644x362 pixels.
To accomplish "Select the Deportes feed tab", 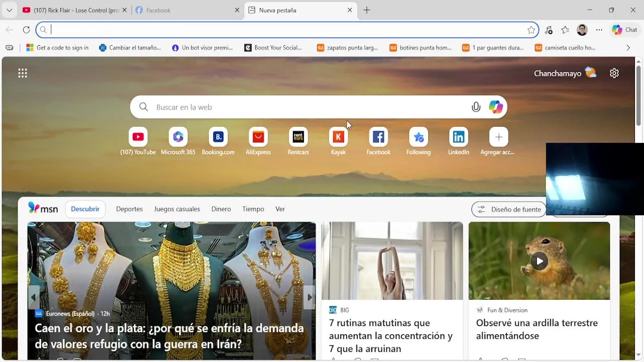I will [129, 209].
